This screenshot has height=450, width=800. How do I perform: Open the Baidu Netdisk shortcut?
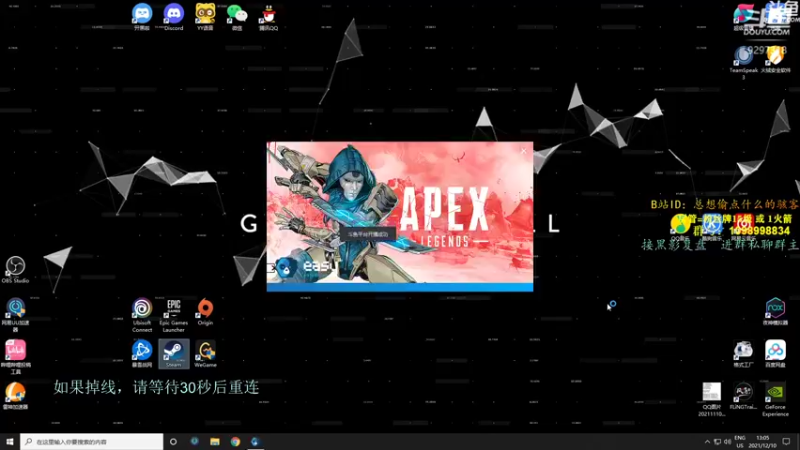pyautogui.click(x=775, y=354)
